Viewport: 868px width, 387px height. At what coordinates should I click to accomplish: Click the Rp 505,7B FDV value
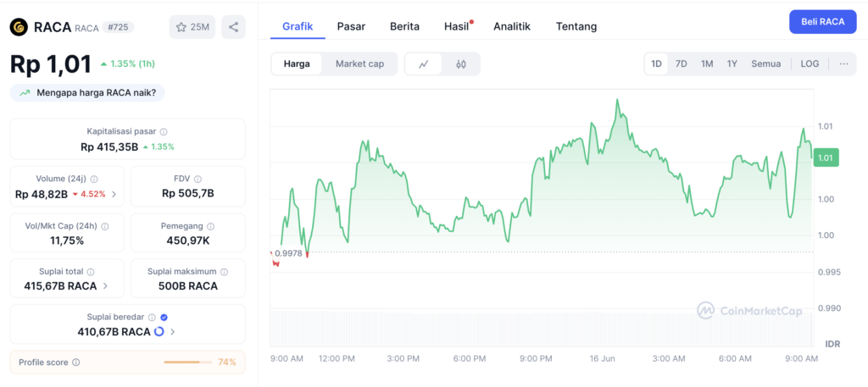pos(187,193)
